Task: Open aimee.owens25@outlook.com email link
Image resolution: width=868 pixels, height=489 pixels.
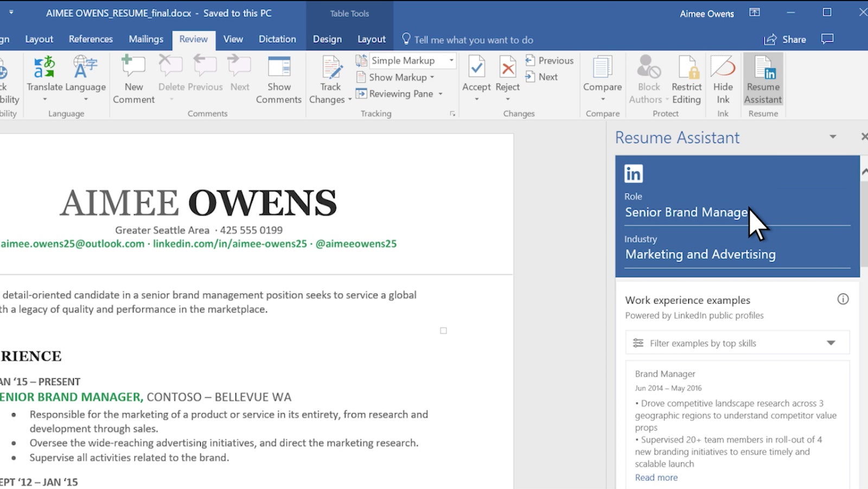Action: coord(73,244)
